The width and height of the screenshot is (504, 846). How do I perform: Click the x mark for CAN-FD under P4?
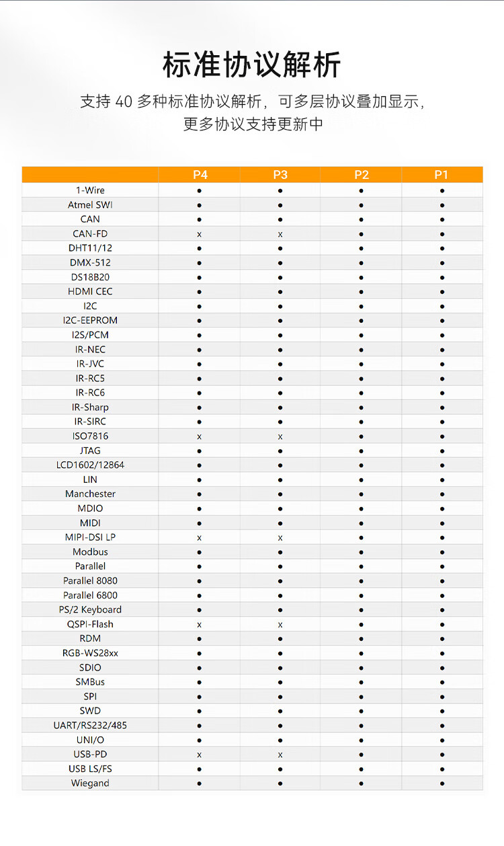[x=200, y=234]
